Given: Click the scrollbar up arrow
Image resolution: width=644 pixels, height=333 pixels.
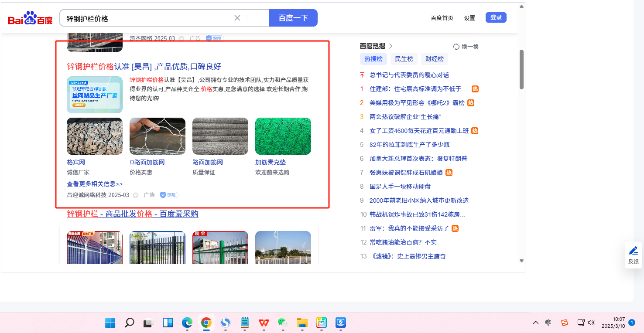Looking at the screenshot, I should point(521,6).
